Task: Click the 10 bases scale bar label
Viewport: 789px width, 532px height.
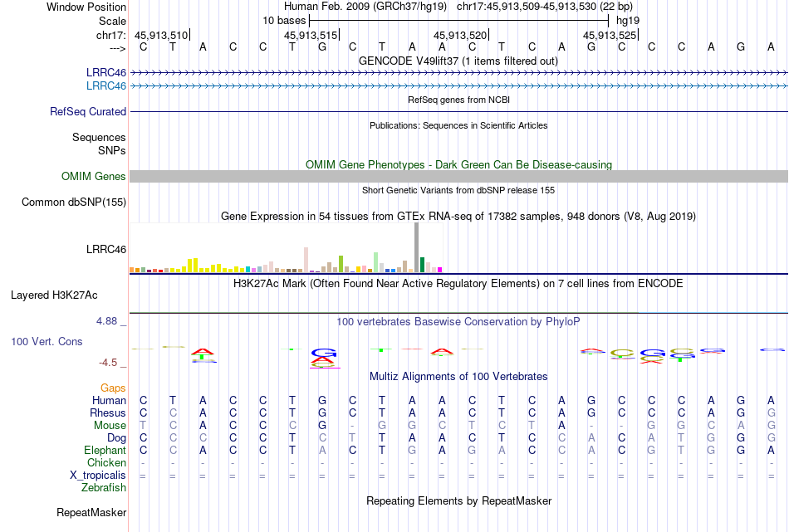Action: [x=284, y=21]
